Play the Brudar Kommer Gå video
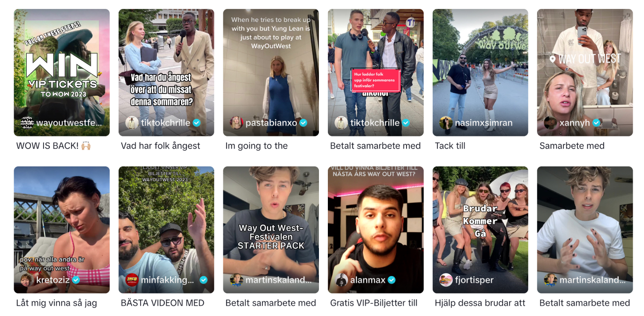This screenshot has height=316, width=644. coord(480,230)
